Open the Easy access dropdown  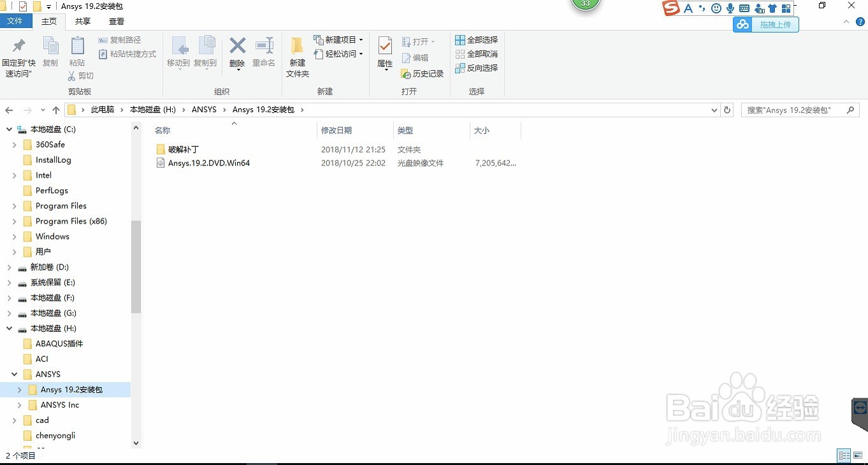click(x=338, y=54)
